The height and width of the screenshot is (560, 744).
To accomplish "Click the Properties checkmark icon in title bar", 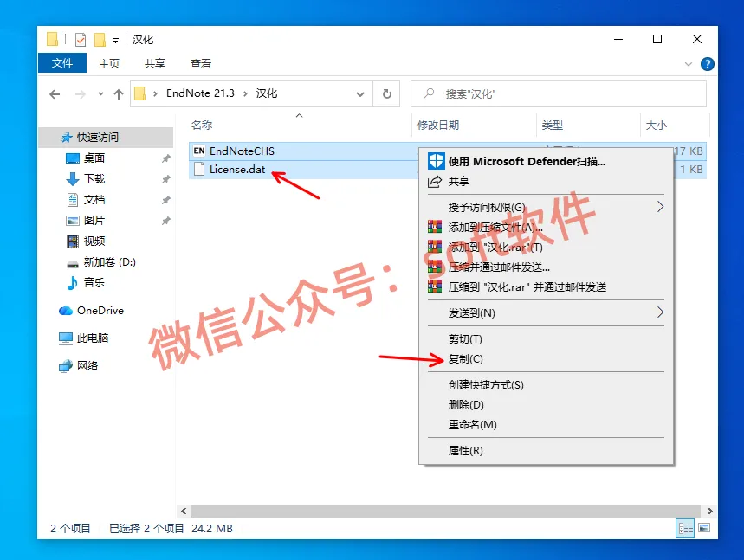I will 81,40.
